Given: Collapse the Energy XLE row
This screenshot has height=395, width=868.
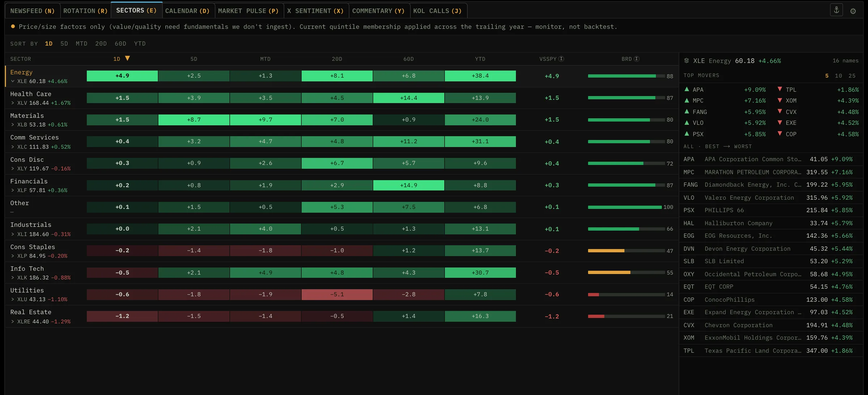Looking at the screenshot, I should (13, 81).
